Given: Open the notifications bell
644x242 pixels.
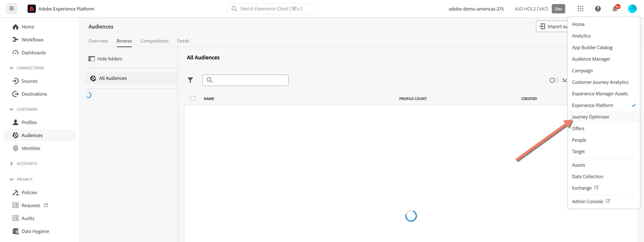Looking at the screenshot, I should [615, 9].
